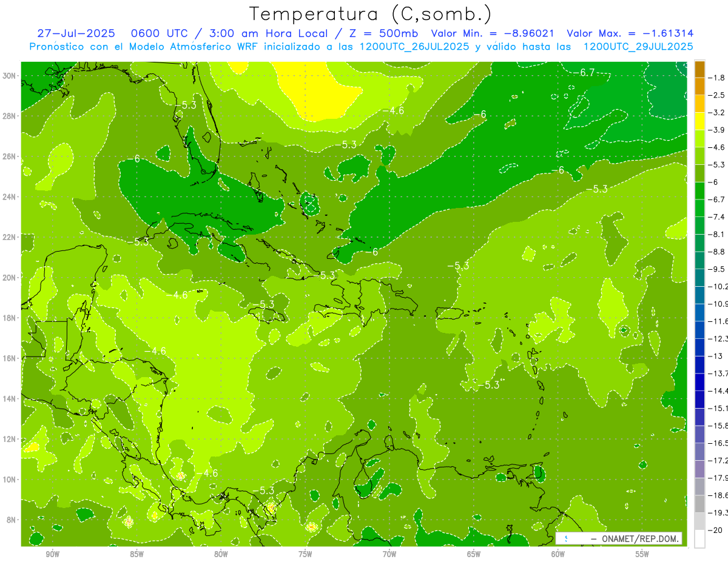Screen dimensions: 728x562
Task: Click the '80W' longitude axis label
Action: 221,554
